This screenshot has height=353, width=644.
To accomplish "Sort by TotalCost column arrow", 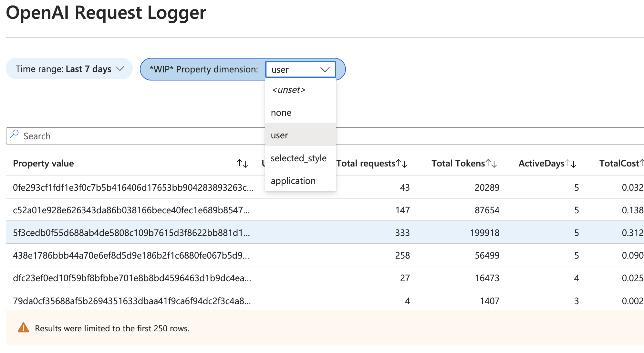I will coord(641,163).
